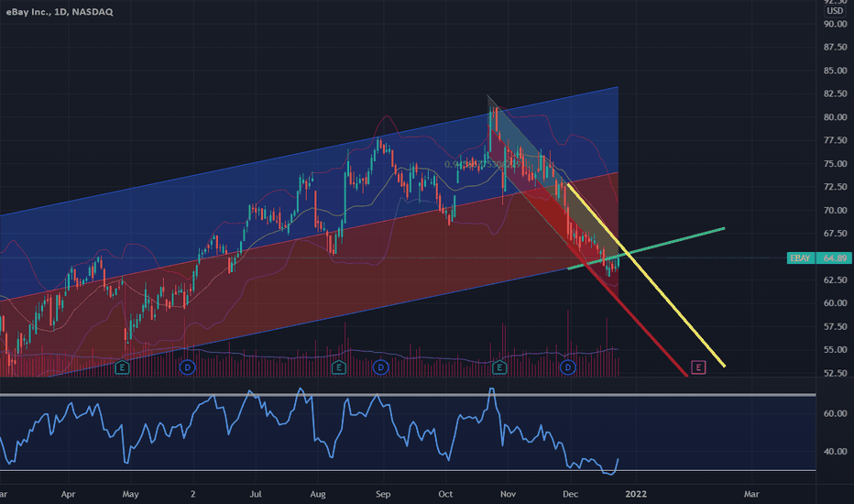This screenshot has height=504, width=854.
Task: Click the 2022 label on time axis
Action: [x=636, y=494]
